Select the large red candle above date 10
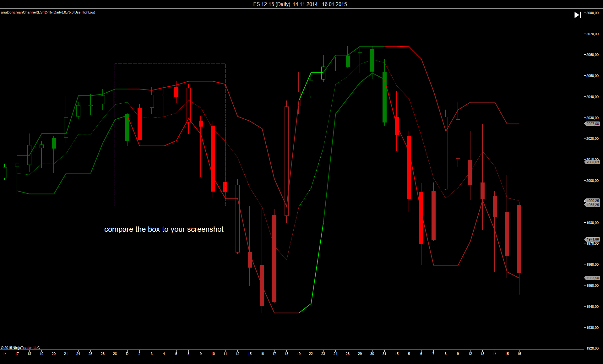Screen dimensions: 603x364 coord(213,159)
